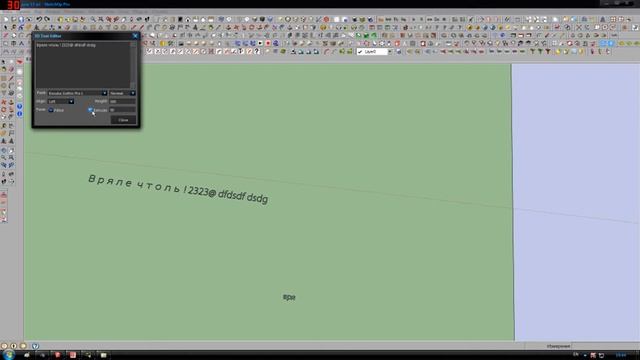The image size is (640, 360).
Task: Click the Height value field
Action: click(122, 101)
